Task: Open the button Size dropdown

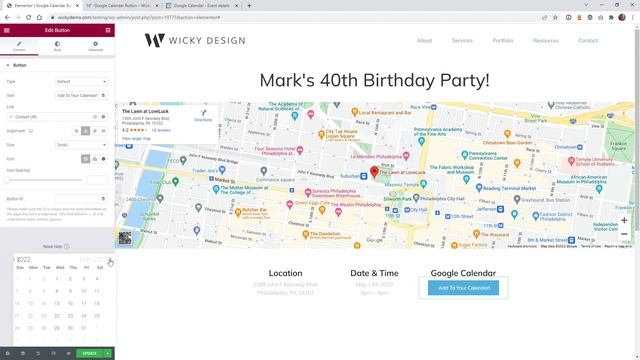Action: (x=81, y=145)
